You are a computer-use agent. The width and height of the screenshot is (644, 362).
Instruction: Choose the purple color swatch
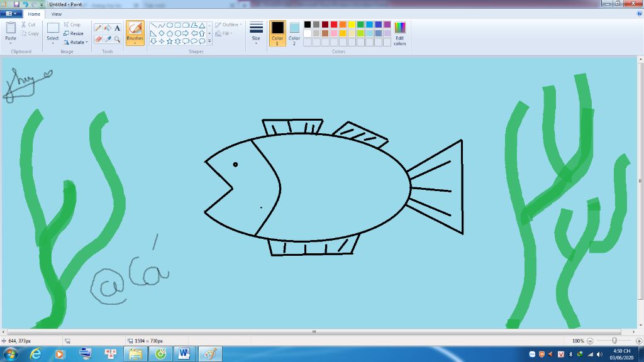tap(387, 25)
